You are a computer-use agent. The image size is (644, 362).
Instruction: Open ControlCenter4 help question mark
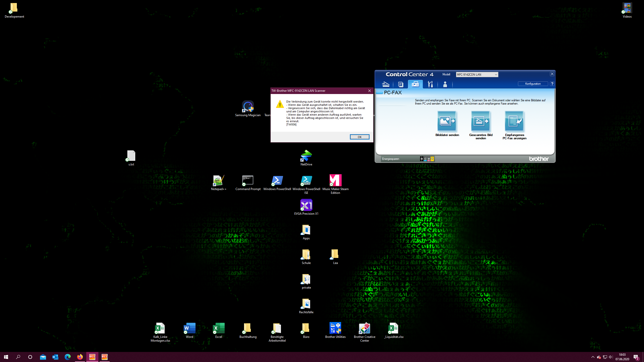click(x=552, y=84)
